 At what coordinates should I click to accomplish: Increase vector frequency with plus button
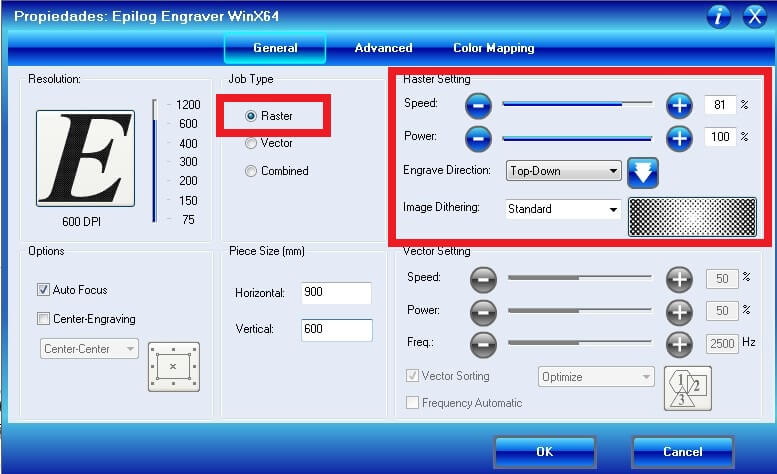(x=679, y=344)
